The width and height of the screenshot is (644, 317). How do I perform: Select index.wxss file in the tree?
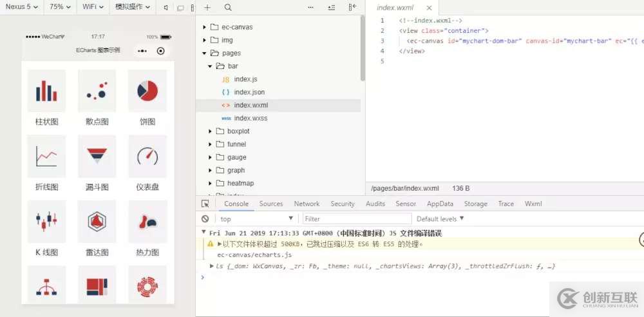251,119
